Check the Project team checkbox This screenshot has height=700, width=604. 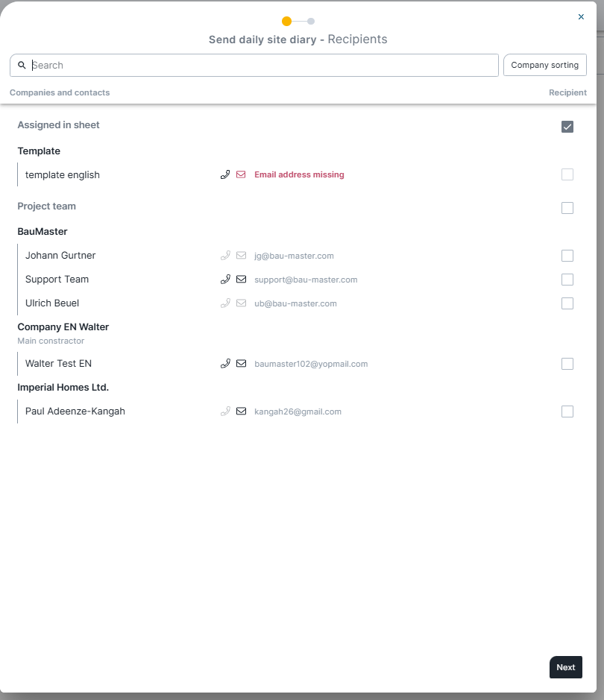click(567, 208)
